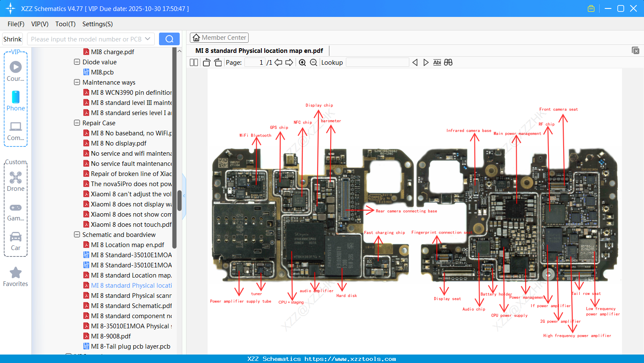Rotate the PDF page clockwise
Screen dimensions: 644x363
coord(217,62)
